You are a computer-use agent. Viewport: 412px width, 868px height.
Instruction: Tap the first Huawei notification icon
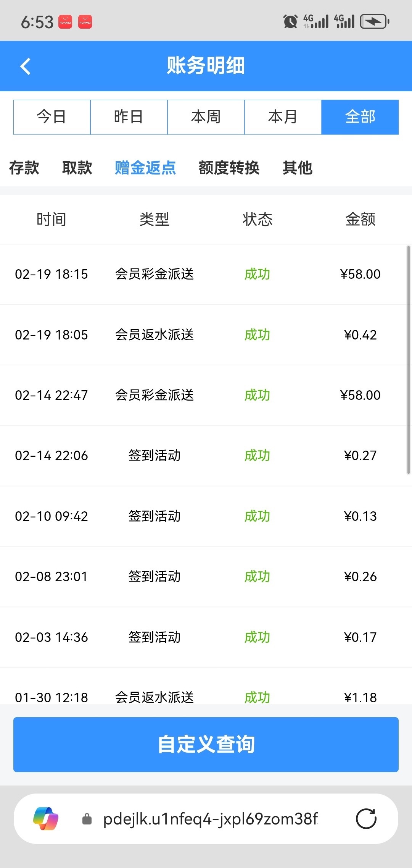click(x=65, y=22)
